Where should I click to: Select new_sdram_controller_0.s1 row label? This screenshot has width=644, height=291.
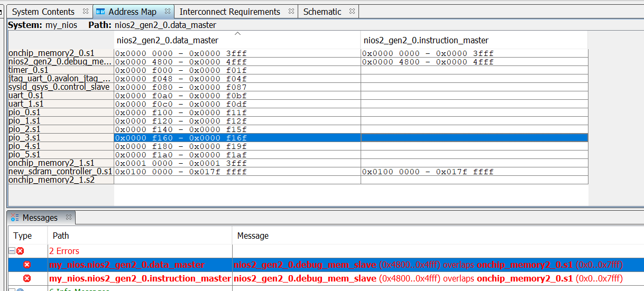click(61, 172)
